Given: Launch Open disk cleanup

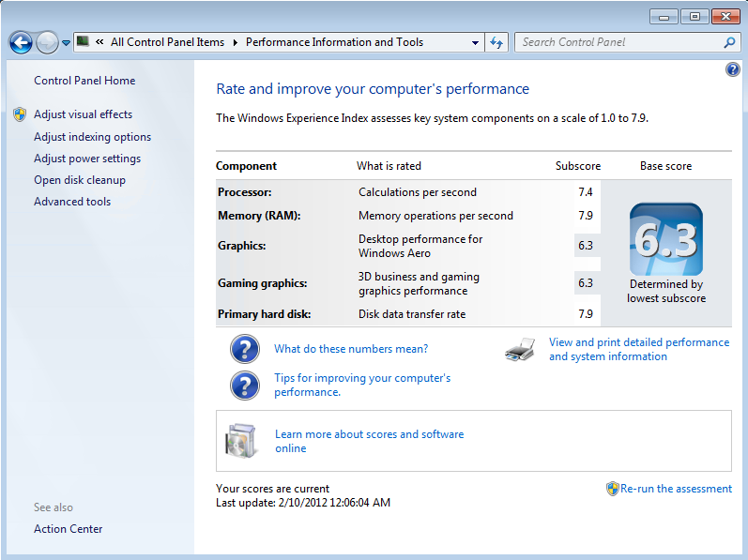Looking at the screenshot, I should tap(80, 180).
